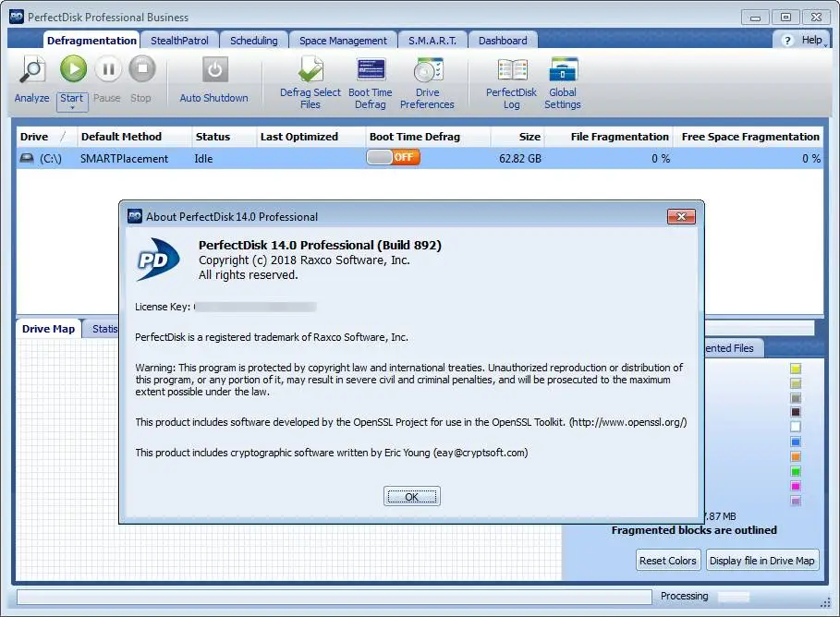Click the olive legend color swatch
The height and width of the screenshot is (617, 840).
[796, 383]
